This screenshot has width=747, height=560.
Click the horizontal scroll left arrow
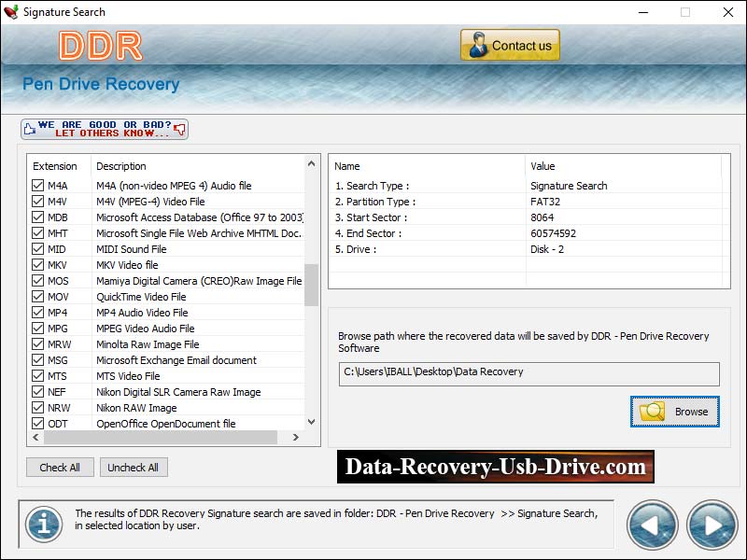(x=35, y=437)
